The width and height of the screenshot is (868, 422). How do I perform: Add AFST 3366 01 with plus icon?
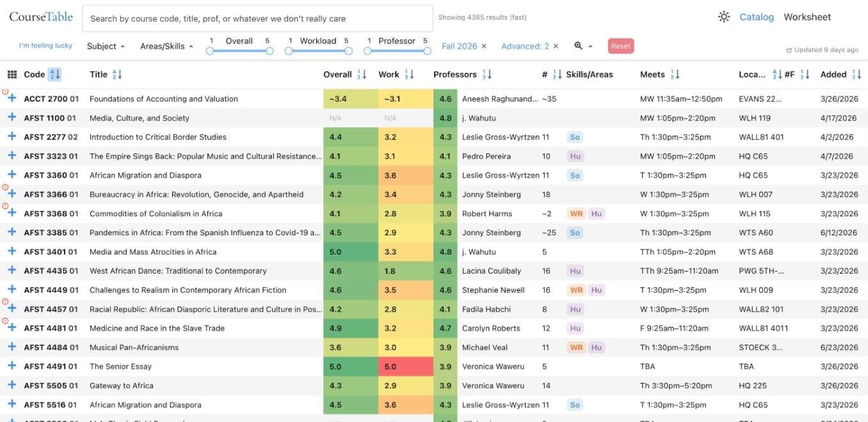click(12, 194)
